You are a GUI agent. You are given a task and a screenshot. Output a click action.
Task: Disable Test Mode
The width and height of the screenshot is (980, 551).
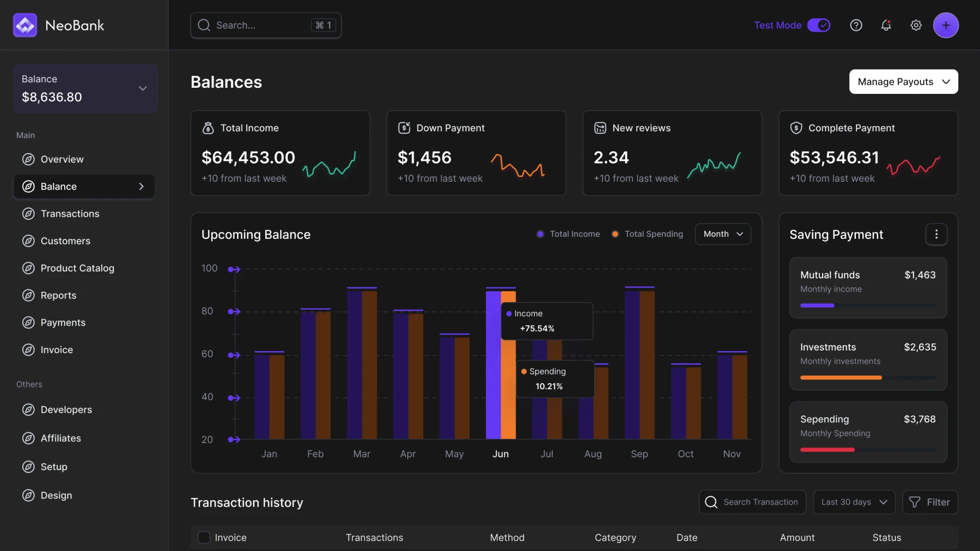[818, 25]
